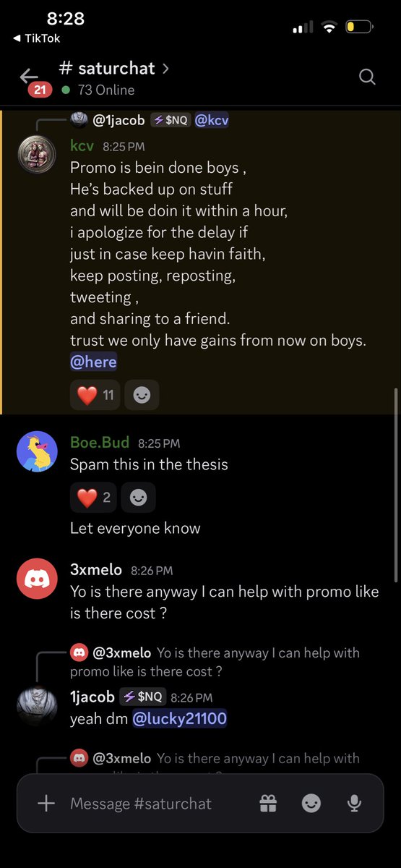The width and height of the screenshot is (401, 868).
Task: Open the gift icon in message bar
Action: (268, 803)
